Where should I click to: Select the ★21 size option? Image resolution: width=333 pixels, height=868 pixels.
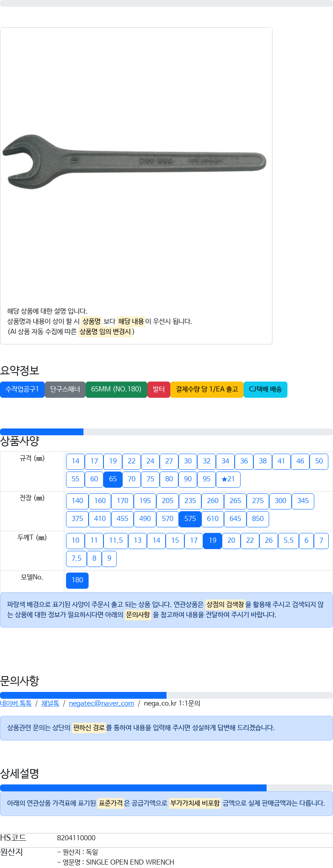(x=228, y=479)
